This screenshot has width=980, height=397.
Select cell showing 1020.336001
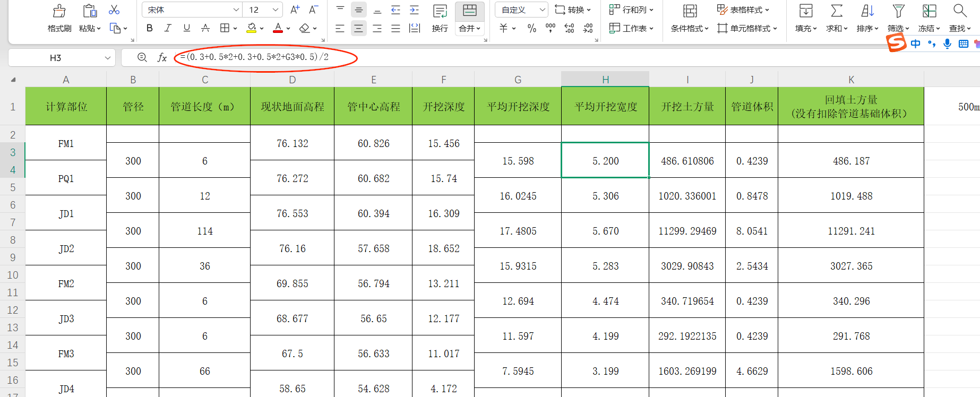coord(687,196)
